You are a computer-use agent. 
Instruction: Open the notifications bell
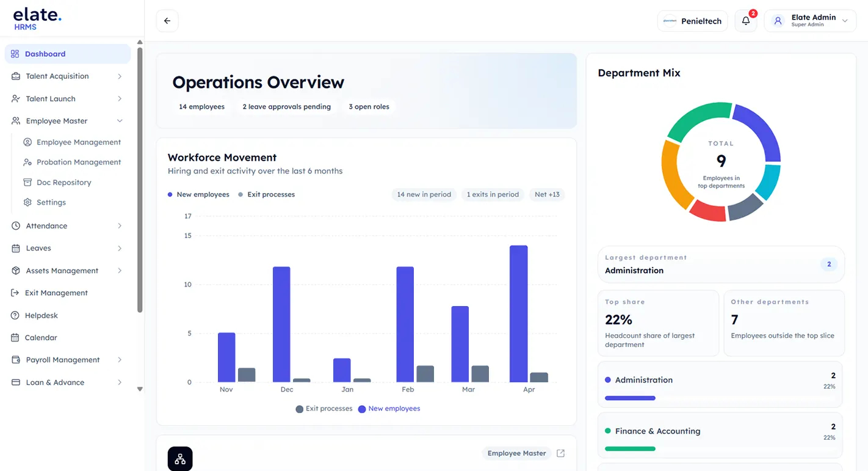(x=746, y=21)
